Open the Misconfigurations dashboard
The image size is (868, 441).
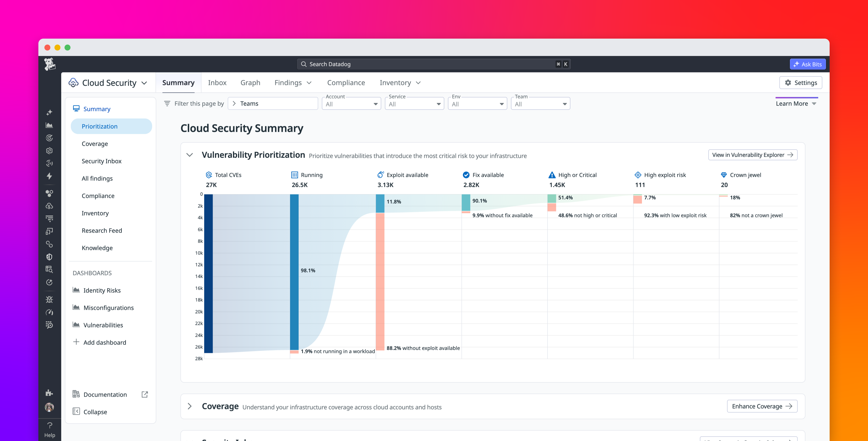(x=108, y=308)
